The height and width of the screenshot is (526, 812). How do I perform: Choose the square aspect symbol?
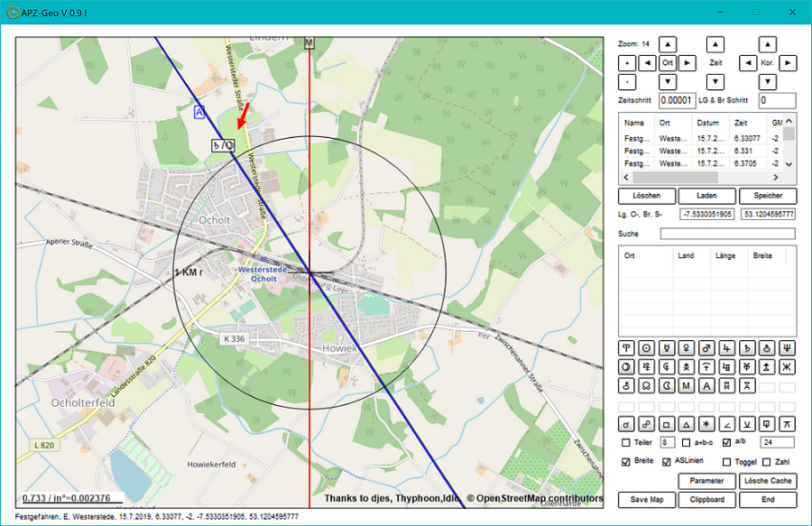[x=667, y=425]
